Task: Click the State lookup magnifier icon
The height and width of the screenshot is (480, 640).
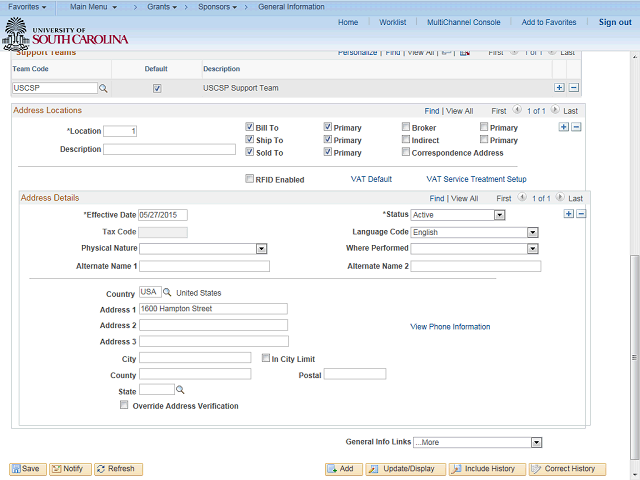Action: (x=181, y=390)
